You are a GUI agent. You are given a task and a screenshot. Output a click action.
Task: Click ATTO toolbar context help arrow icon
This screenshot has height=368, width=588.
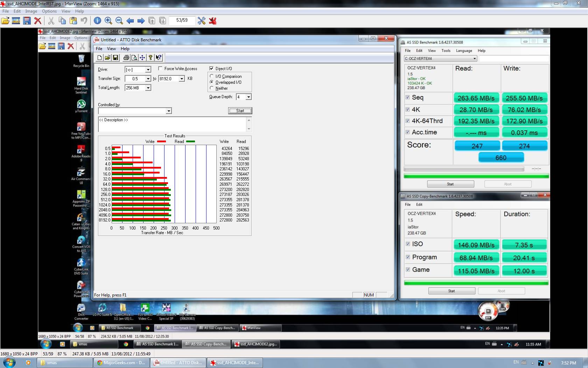159,58
